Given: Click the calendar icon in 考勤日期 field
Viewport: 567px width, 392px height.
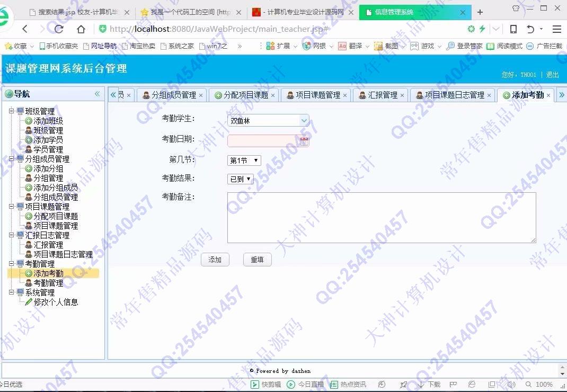Looking at the screenshot, I should (304, 141).
